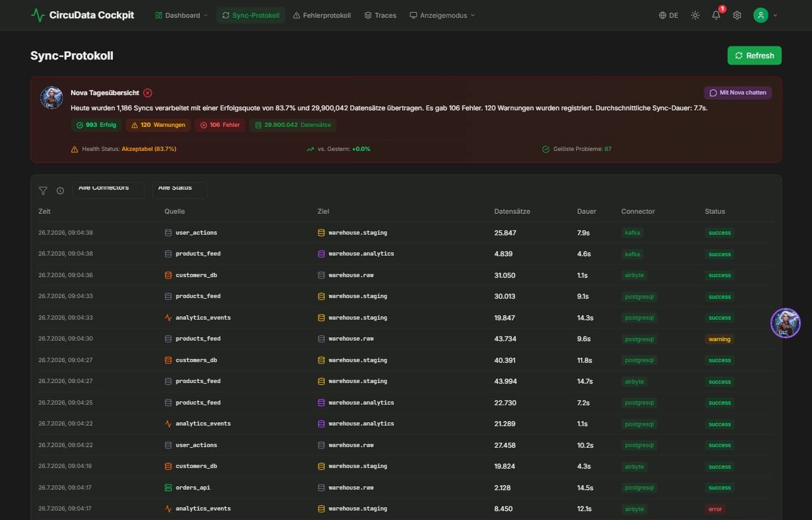812x520 pixels.
Task: Click grey warehouse.raw icon at 09:04:36
Action: click(x=321, y=275)
